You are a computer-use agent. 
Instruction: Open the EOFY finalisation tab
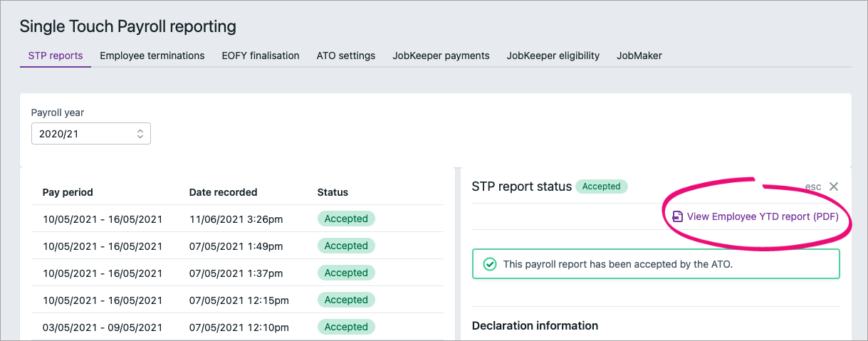coord(260,56)
